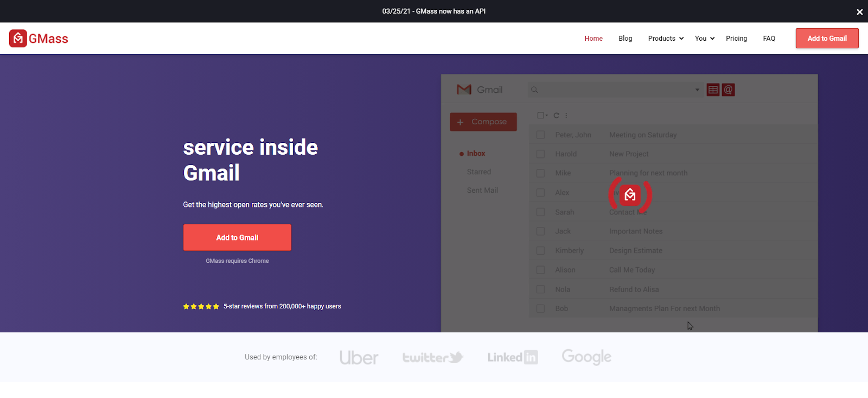This screenshot has height=398, width=868.
Task: Click the Google logo
Action: click(x=586, y=357)
